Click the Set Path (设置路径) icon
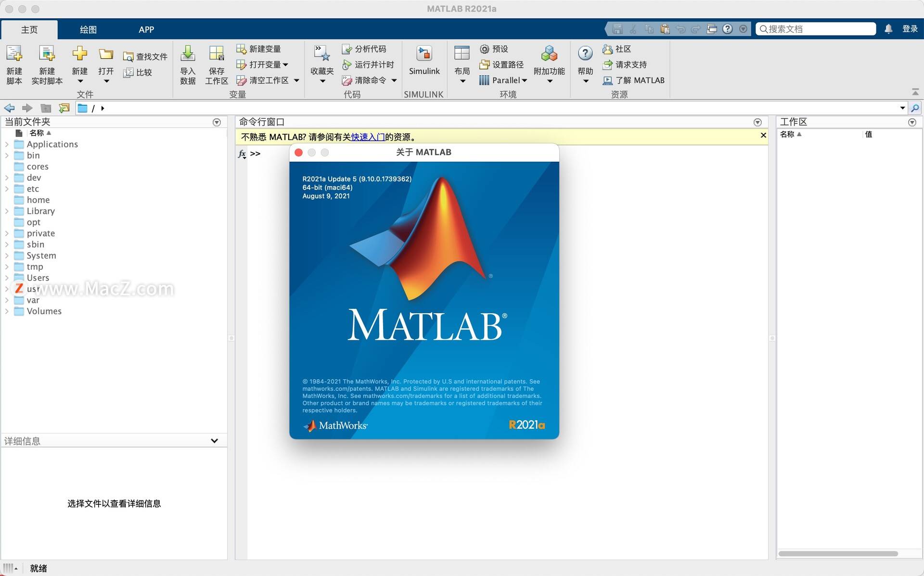The width and height of the screenshot is (924, 576). (x=485, y=64)
